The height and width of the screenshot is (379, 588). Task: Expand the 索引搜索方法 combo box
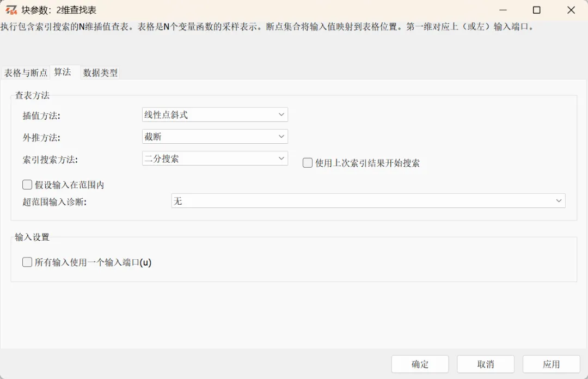pos(281,158)
